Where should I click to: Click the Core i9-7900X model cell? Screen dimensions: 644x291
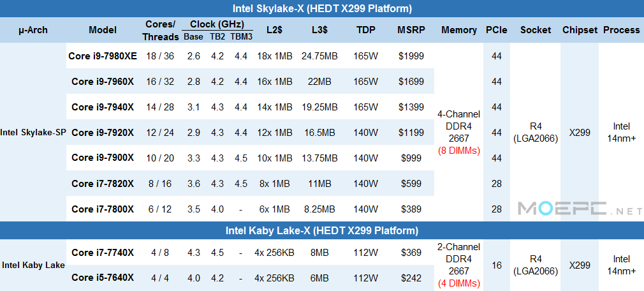click(x=103, y=158)
